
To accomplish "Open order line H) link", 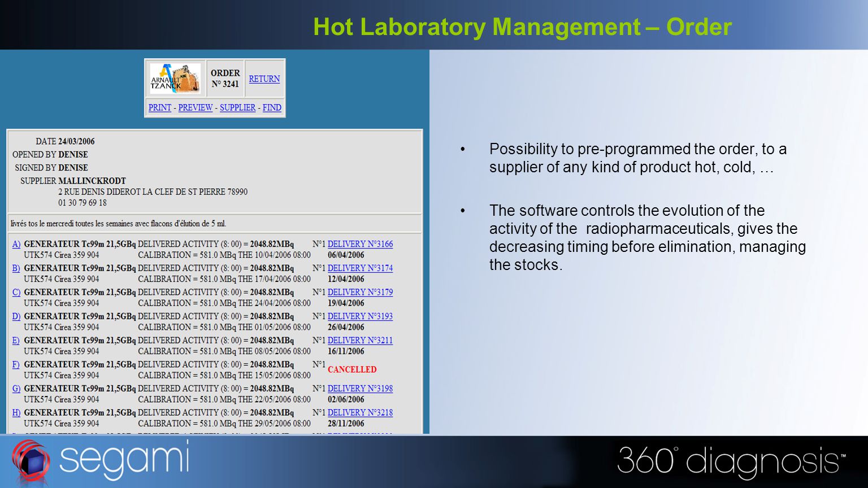I will (16, 413).
